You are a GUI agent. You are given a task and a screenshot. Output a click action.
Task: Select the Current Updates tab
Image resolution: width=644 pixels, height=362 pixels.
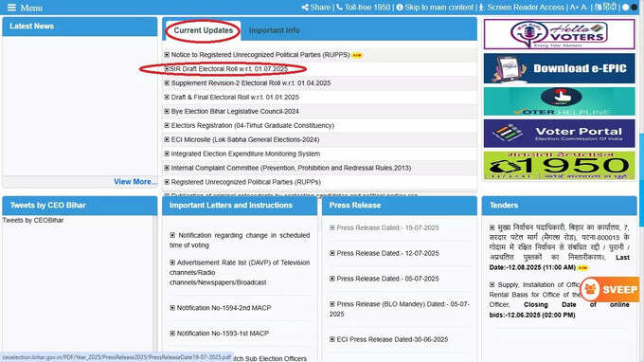(x=203, y=30)
